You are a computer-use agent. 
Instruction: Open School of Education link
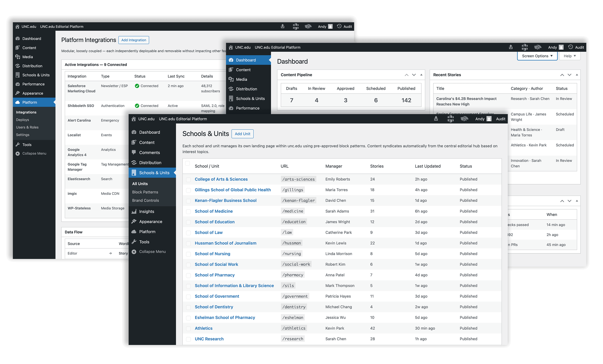(x=214, y=222)
